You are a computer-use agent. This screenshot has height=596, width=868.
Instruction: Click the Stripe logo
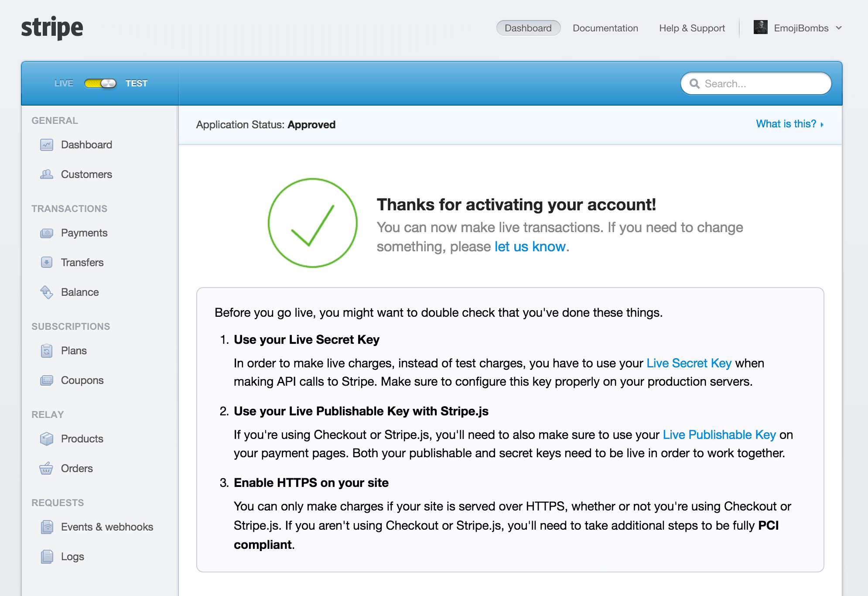click(52, 27)
